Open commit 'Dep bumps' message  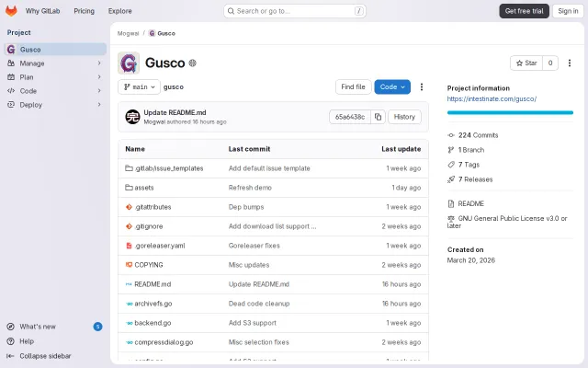pos(246,207)
